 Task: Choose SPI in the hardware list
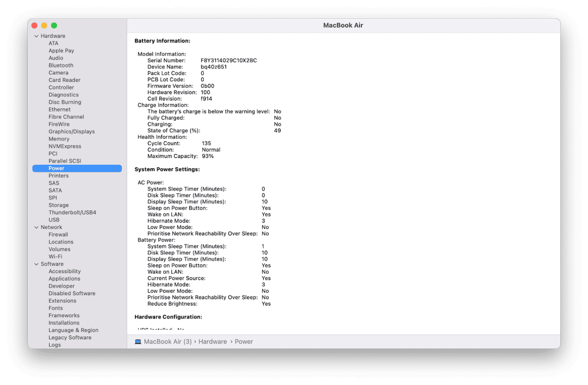[x=53, y=198]
